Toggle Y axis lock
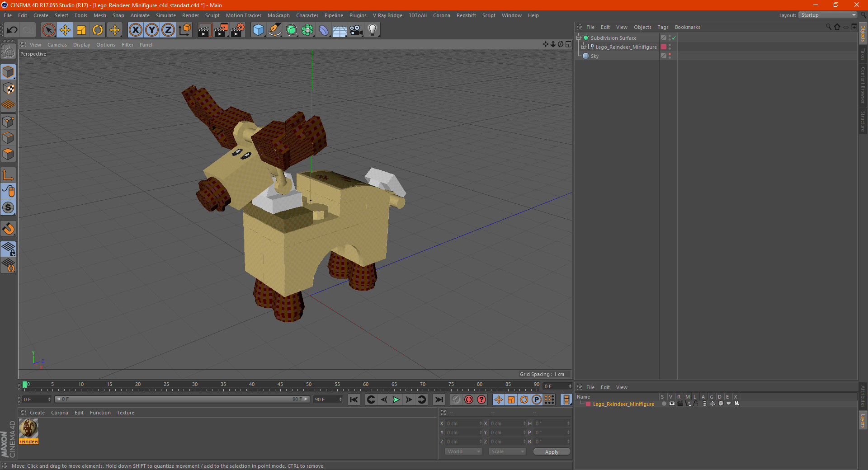Screen dimensions: 868x470 coord(152,30)
